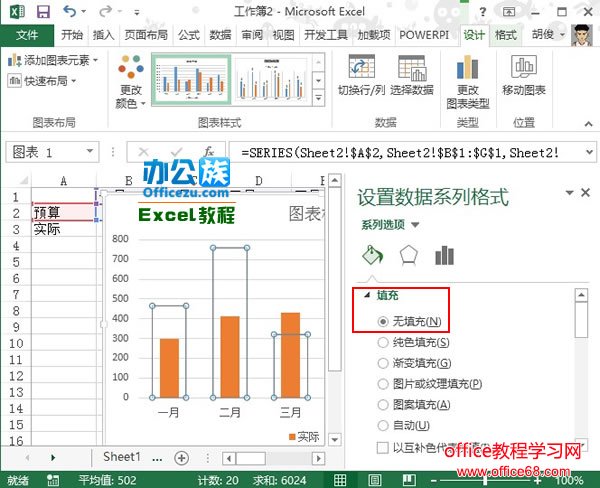This screenshot has height=488, width=600.
Task: Toggle invert if negative checkbox
Action: (383, 447)
